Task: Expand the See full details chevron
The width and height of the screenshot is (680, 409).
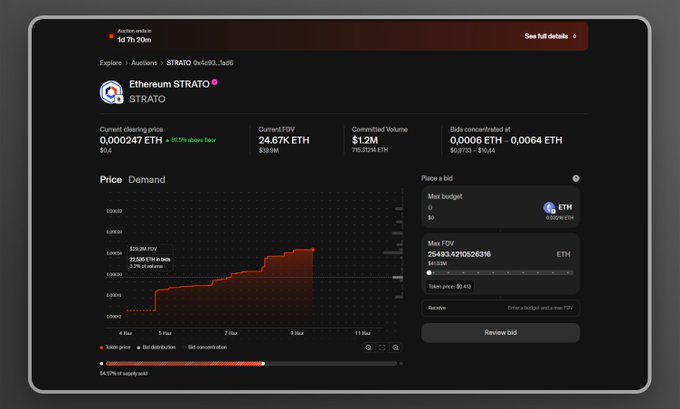Action: [x=575, y=36]
